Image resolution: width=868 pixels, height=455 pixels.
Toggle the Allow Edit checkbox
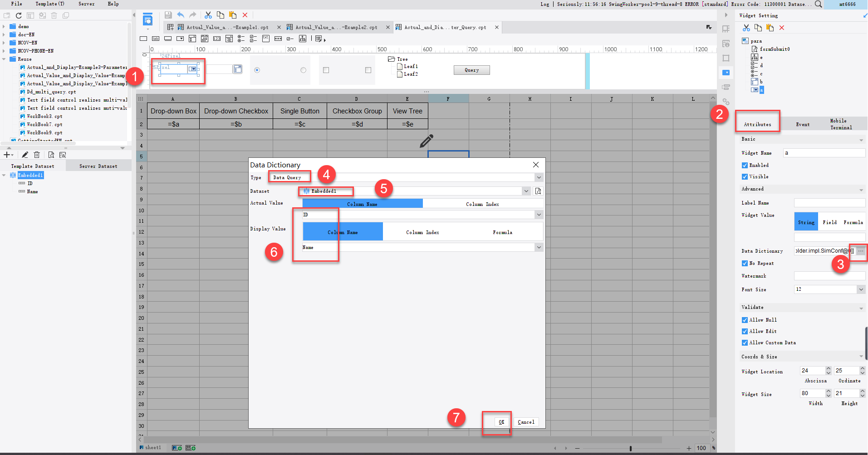(x=745, y=331)
